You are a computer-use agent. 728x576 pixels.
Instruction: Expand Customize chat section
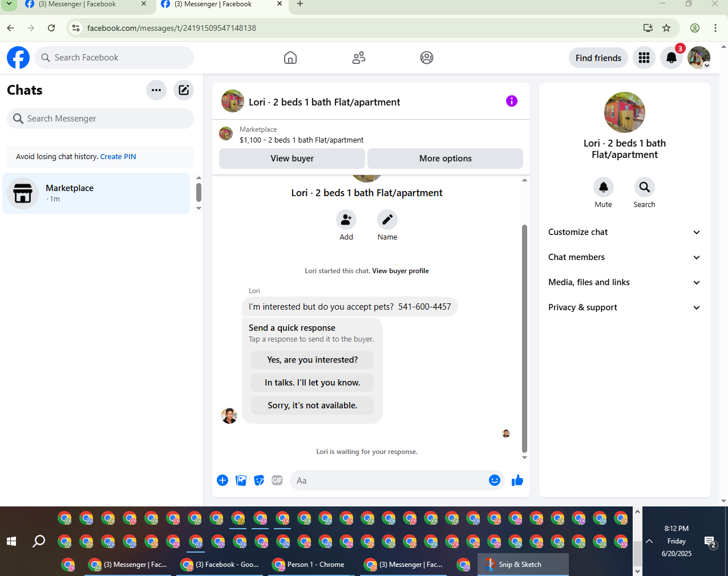624,232
